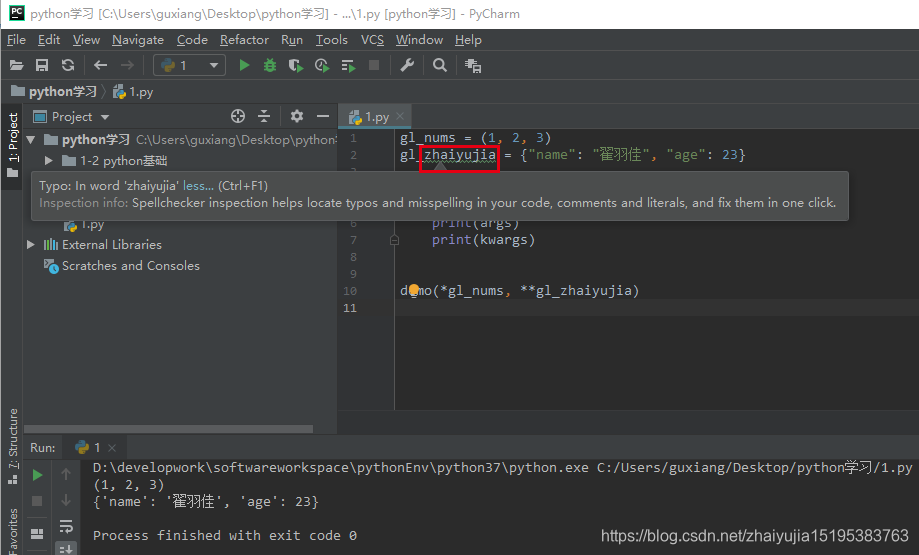This screenshot has height=555, width=919.
Task: Open the Tools menu
Action: [x=332, y=40]
